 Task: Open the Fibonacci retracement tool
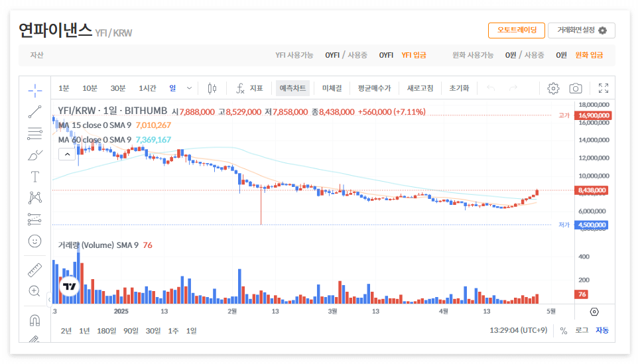[x=35, y=133]
